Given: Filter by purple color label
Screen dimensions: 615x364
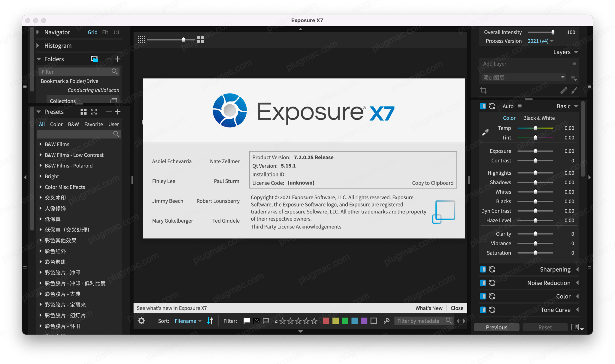Looking at the screenshot, I should pyautogui.click(x=364, y=321).
